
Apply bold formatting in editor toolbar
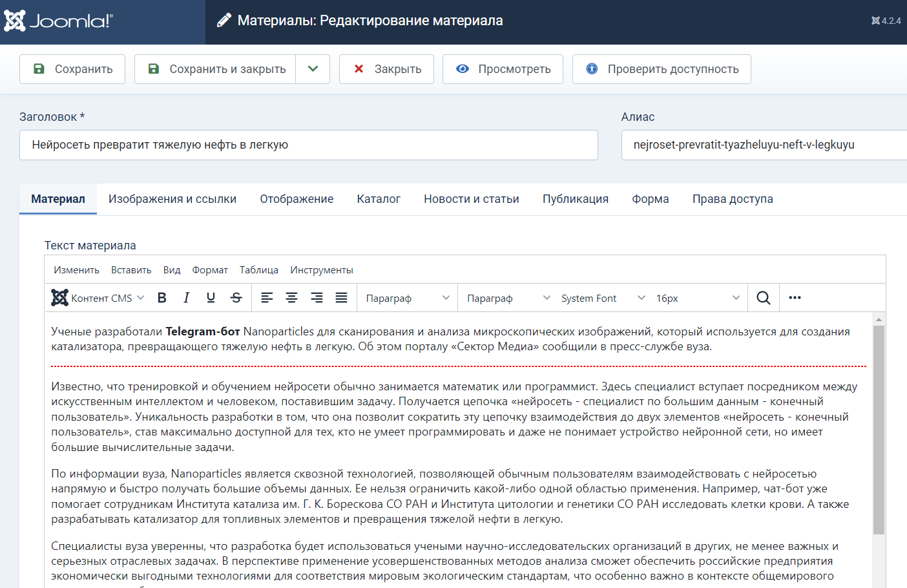[x=162, y=298]
